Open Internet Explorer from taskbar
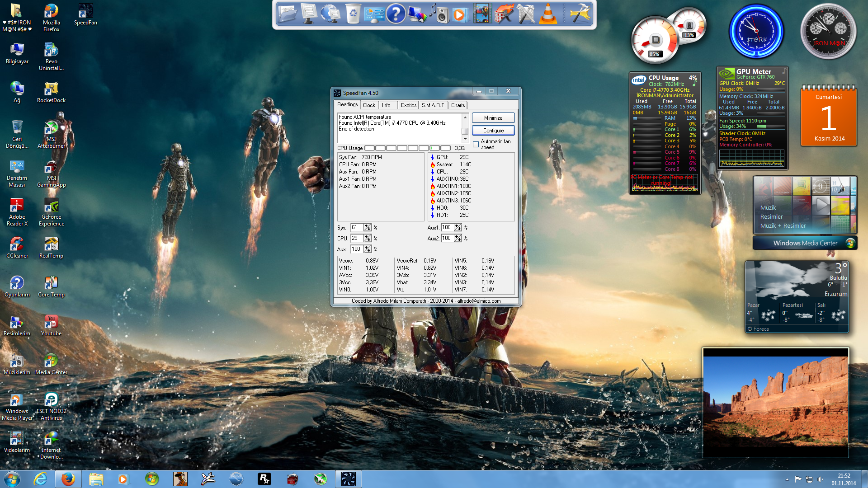 pos(41,479)
